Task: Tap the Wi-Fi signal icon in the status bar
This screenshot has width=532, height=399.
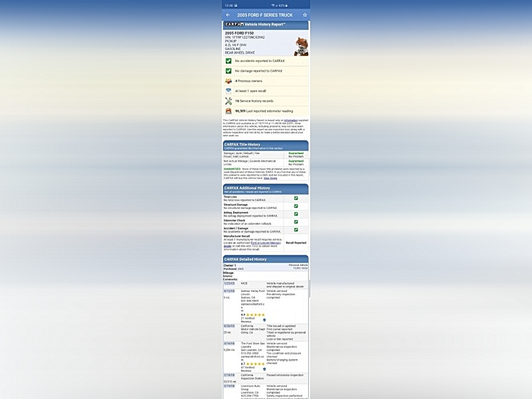Action: (x=273, y=5)
